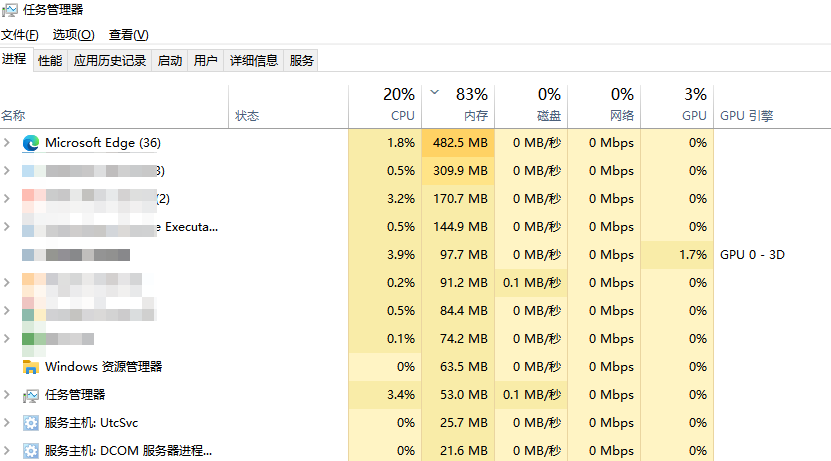
Task: Click the 63.5 MB memory cell
Action: [x=458, y=367]
